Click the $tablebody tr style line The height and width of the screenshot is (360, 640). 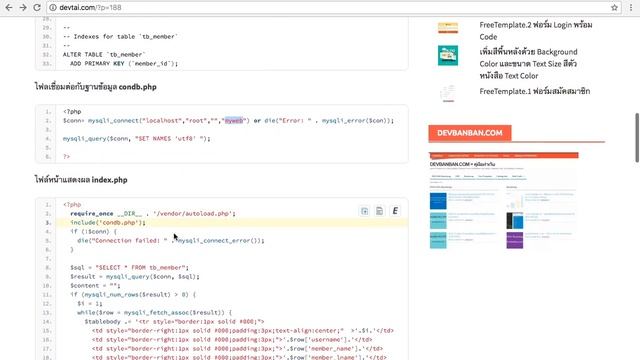174,321
